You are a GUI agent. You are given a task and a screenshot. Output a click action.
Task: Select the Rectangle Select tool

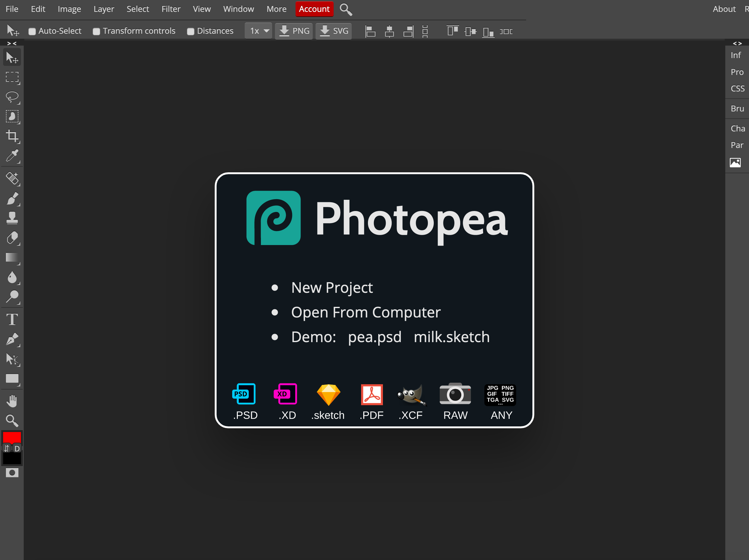pos(12,78)
